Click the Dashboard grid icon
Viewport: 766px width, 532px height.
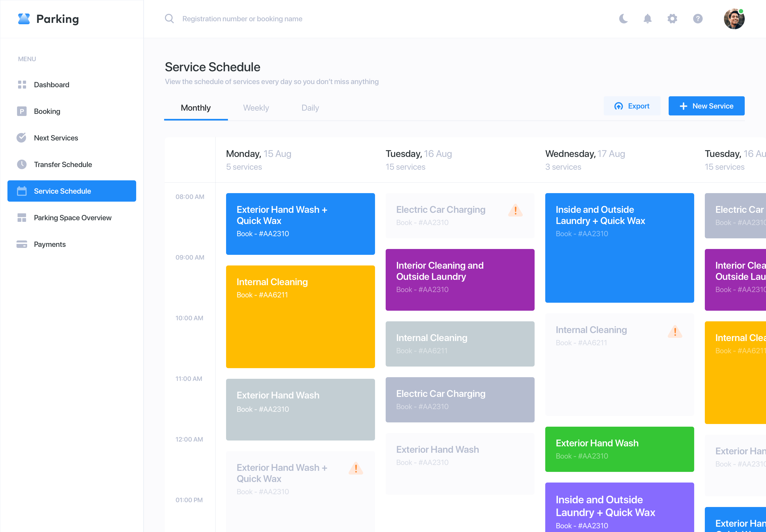(x=22, y=85)
